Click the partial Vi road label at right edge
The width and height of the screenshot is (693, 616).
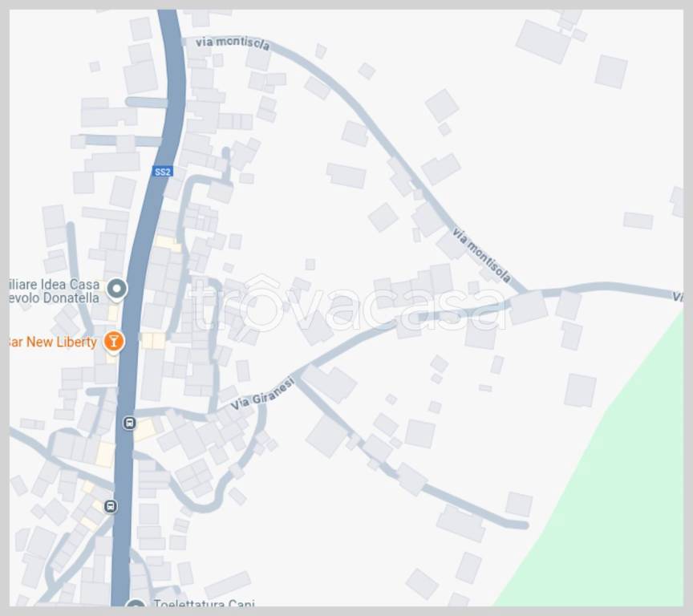coord(678,296)
